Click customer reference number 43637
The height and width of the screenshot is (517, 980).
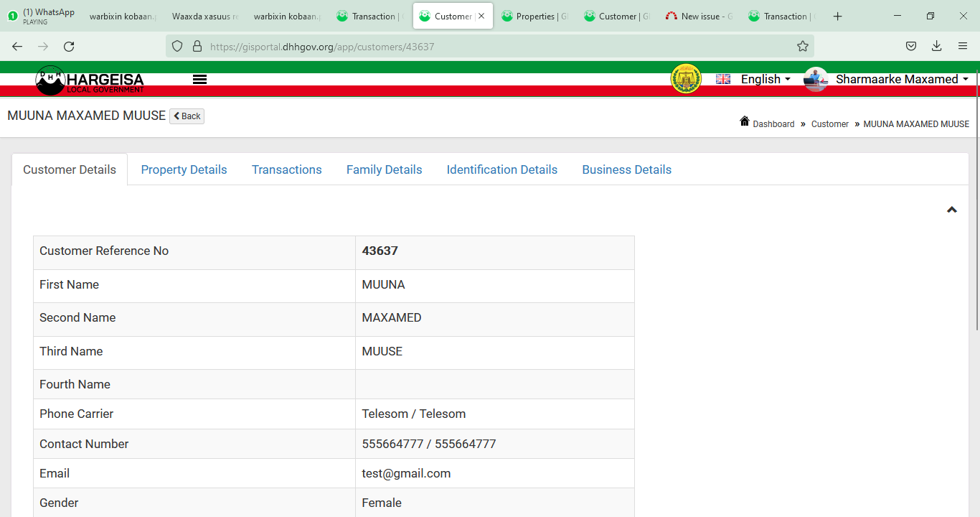point(380,251)
